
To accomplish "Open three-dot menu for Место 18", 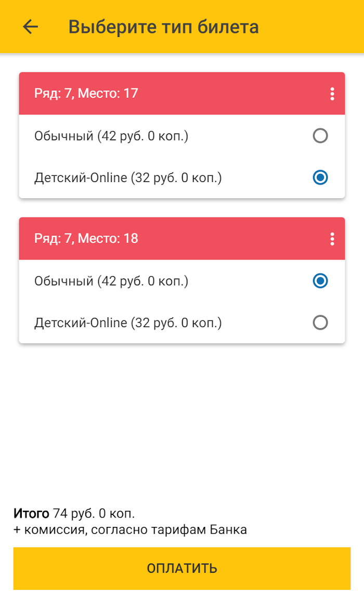I will 332,239.
